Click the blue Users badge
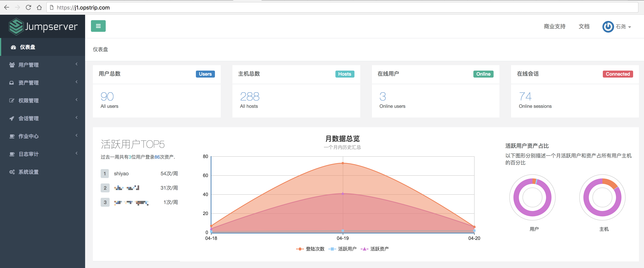644x268 pixels. (205, 74)
